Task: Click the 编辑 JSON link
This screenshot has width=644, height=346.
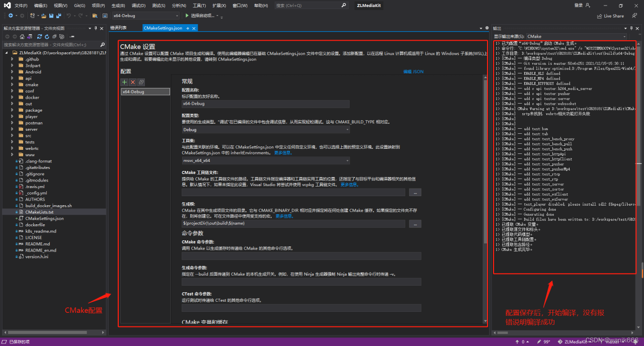Action: [413, 72]
